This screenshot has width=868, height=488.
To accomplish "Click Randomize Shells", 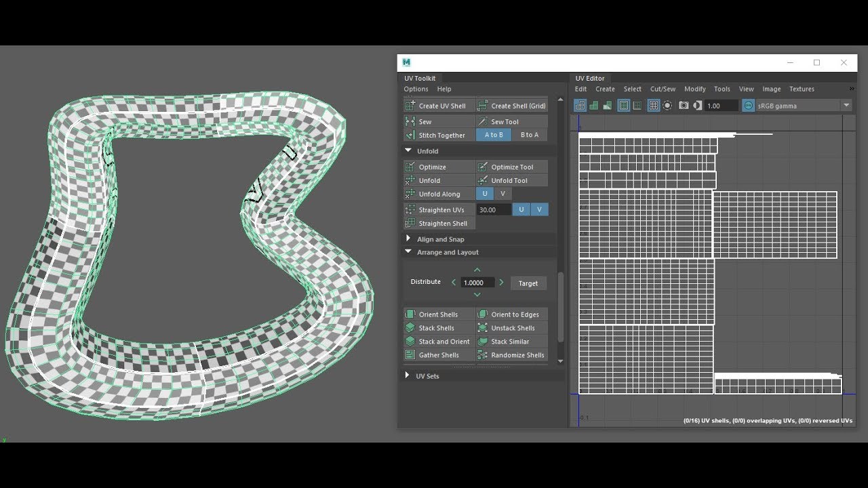I will (512, 355).
